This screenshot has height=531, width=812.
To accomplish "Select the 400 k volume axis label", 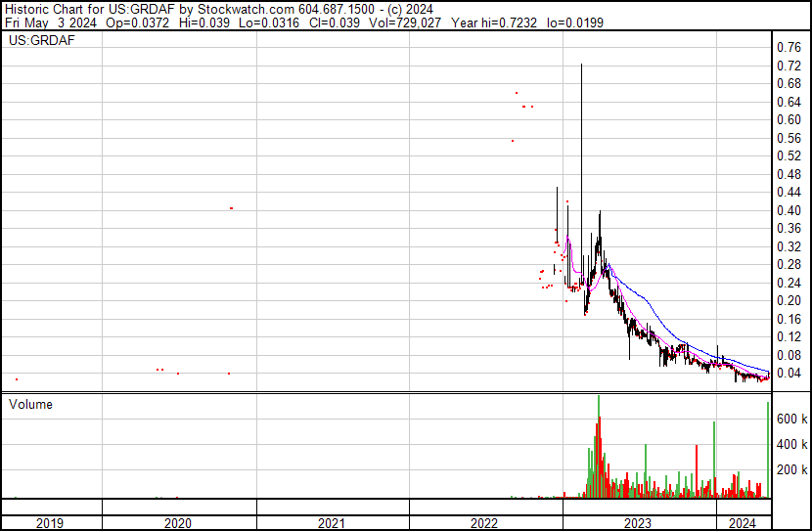I will [790, 444].
